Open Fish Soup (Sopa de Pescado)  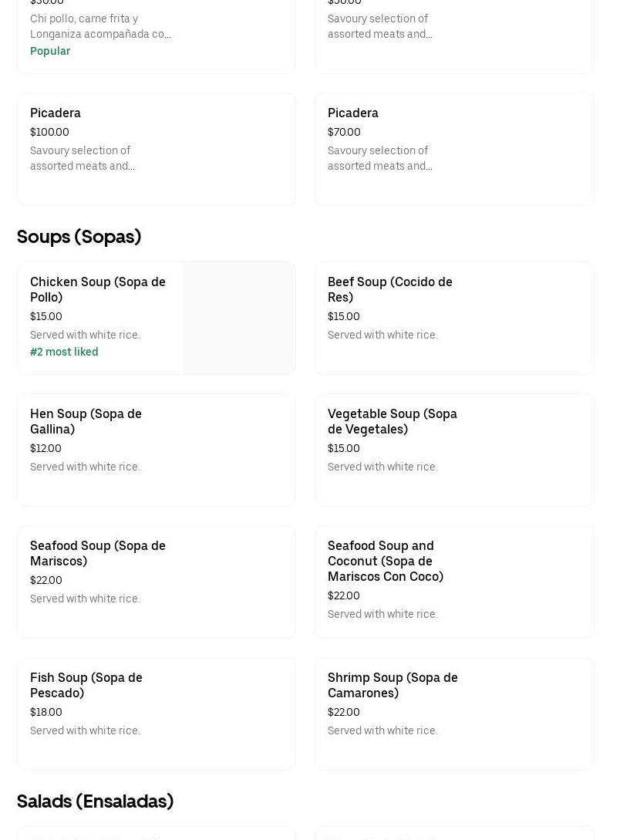pyautogui.click(x=86, y=685)
